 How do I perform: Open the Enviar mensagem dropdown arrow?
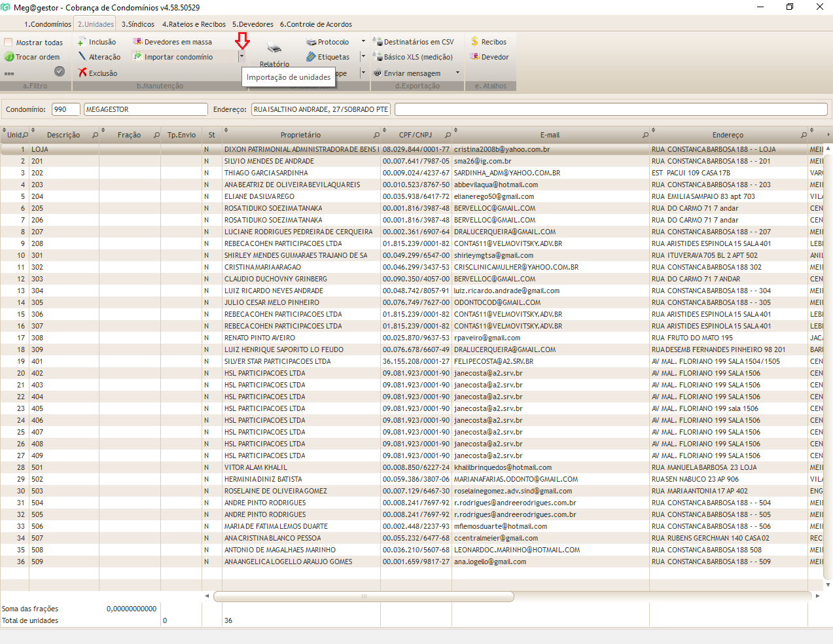(x=457, y=73)
